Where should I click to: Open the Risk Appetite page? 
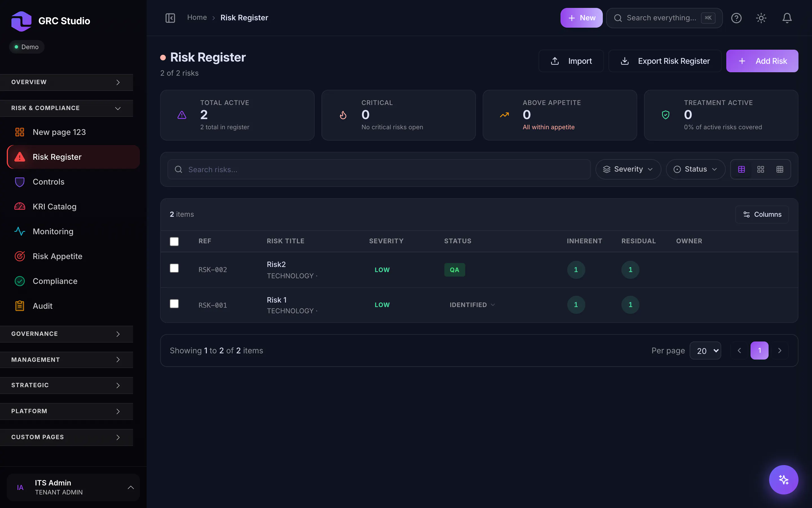(73, 256)
